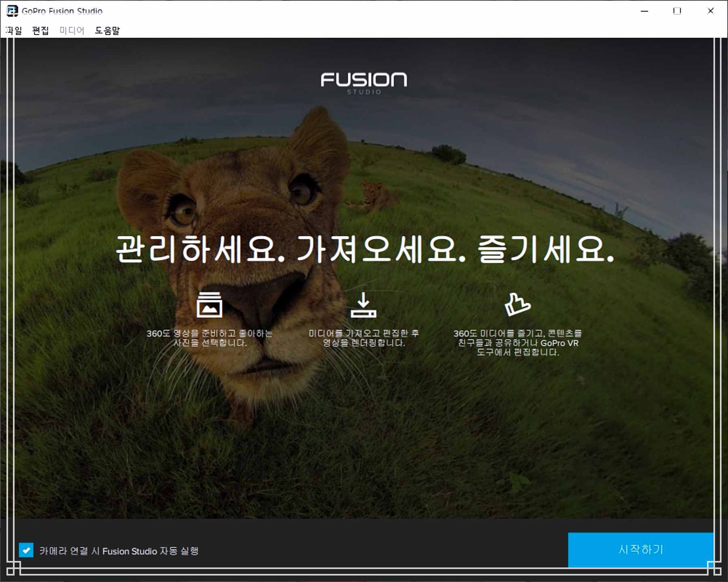Close the GoPro Fusion Studio window

pos(710,11)
